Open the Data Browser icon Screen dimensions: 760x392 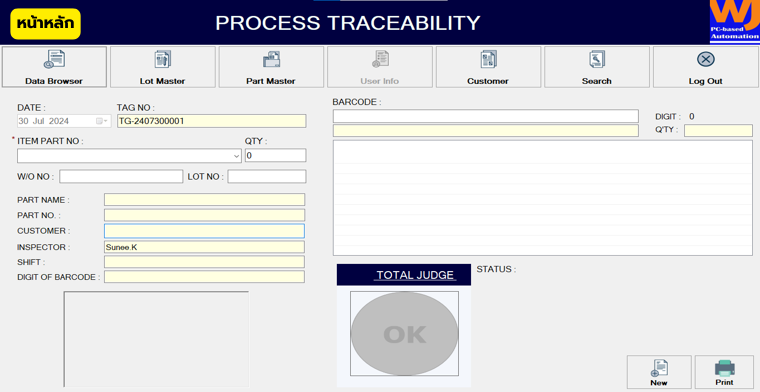pyautogui.click(x=54, y=59)
